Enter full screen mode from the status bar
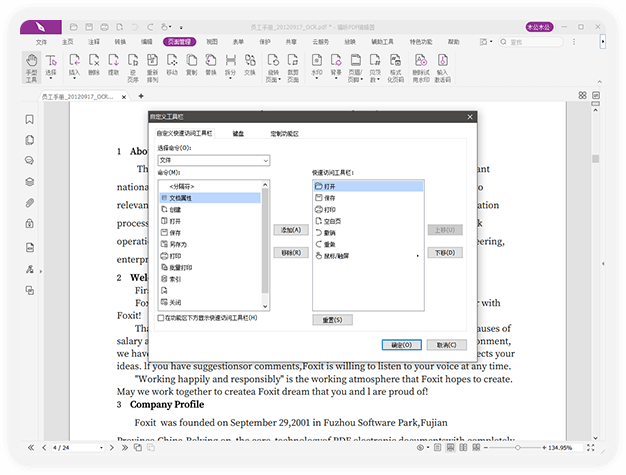This screenshot has height=475, width=626. click(x=591, y=448)
